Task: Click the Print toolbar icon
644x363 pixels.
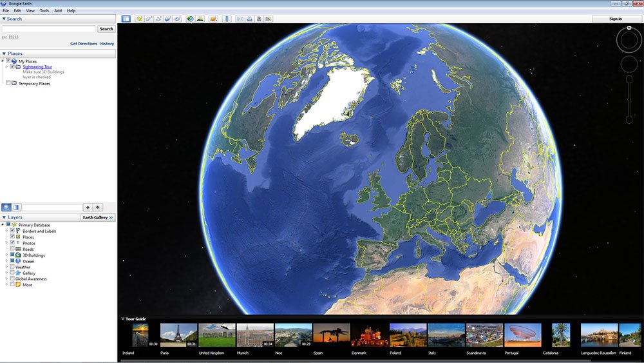Action: click(x=249, y=19)
